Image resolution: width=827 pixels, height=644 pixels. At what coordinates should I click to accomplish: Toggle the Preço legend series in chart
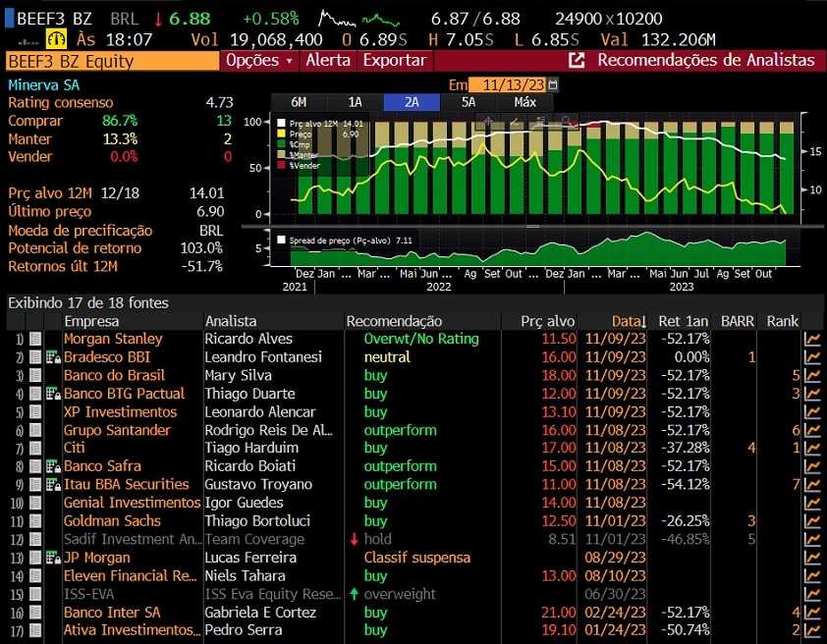282,133
